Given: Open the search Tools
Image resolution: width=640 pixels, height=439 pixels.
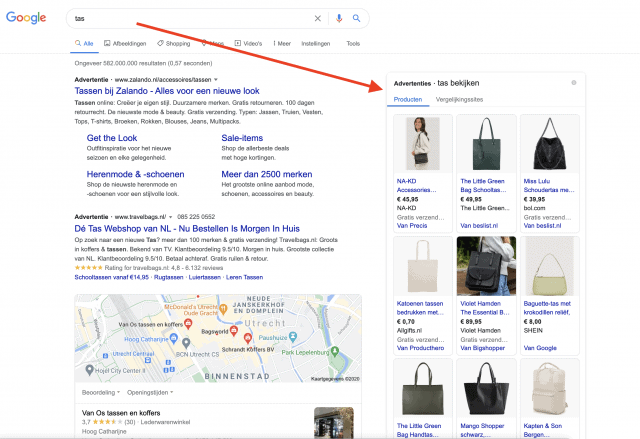Looking at the screenshot, I should pos(353,43).
